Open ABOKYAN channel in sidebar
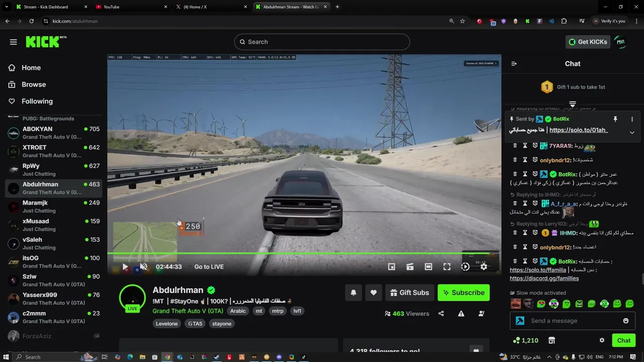644x362 pixels. tap(54, 133)
